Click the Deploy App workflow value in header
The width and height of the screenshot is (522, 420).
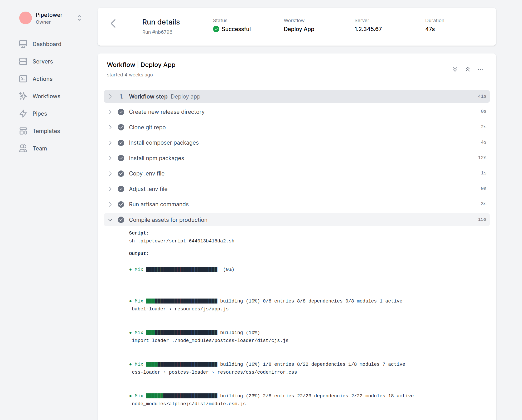(x=299, y=29)
